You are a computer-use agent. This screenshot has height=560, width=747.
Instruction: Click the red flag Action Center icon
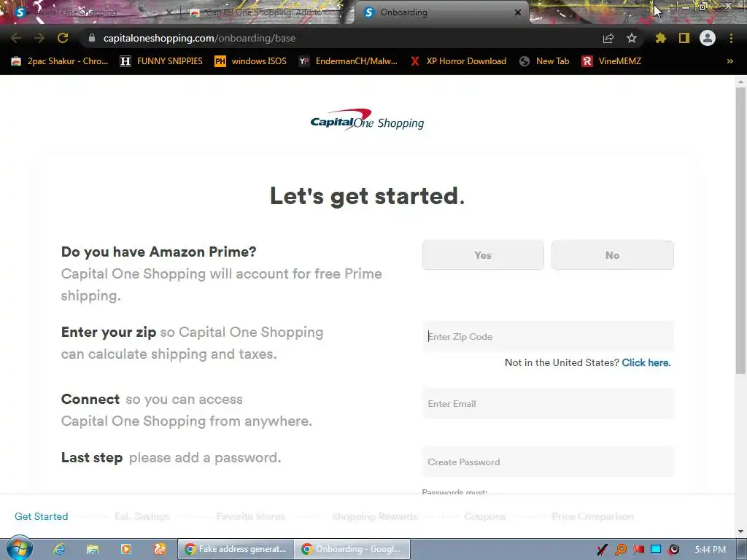click(638, 550)
